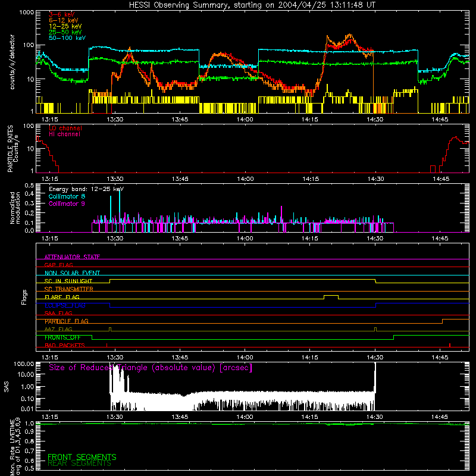
Task: Click the 14:00 tick label under count-rate plot
Action: pos(245,120)
